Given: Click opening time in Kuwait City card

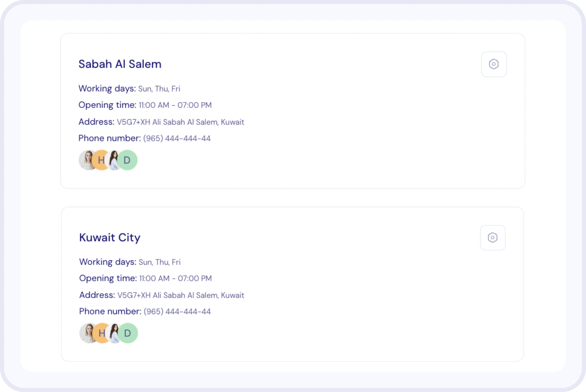Looking at the screenshot, I should tap(175, 279).
